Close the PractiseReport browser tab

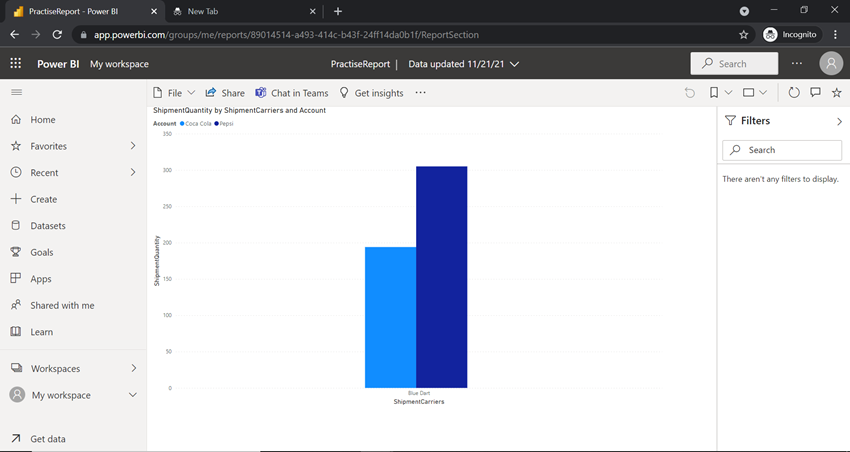[x=154, y=11]
